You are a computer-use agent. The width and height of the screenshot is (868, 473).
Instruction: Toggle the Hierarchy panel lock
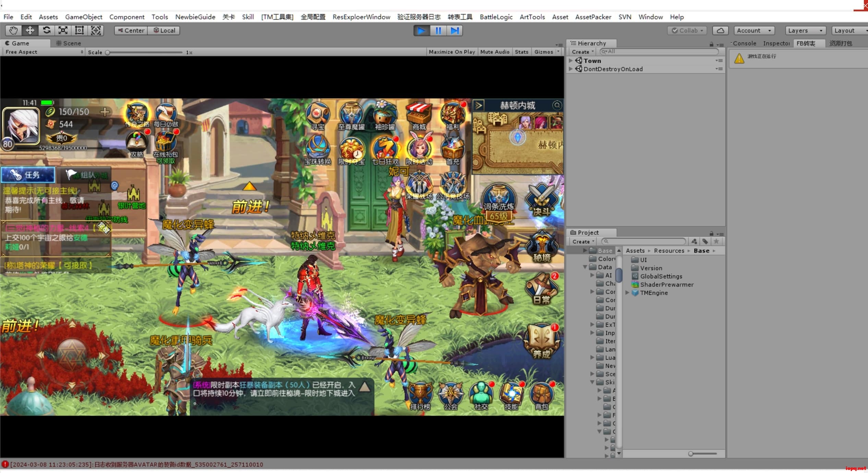(x=711, y=44)
